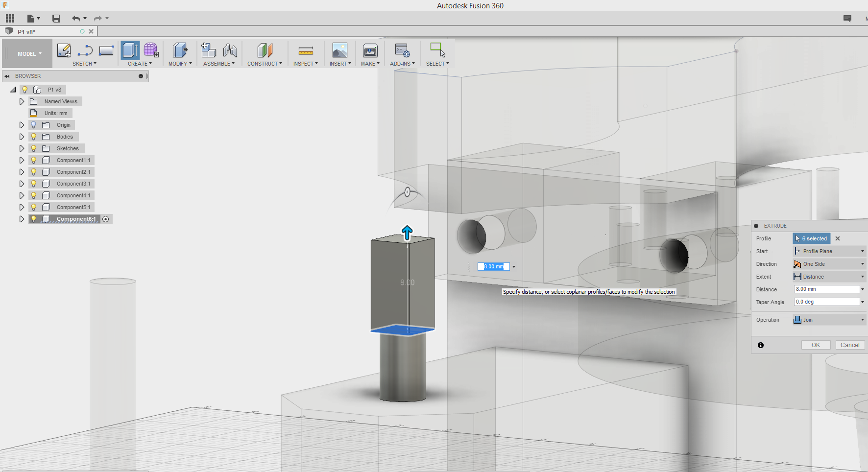
Task: Click the Redo arrow
Action: (97, 19)
